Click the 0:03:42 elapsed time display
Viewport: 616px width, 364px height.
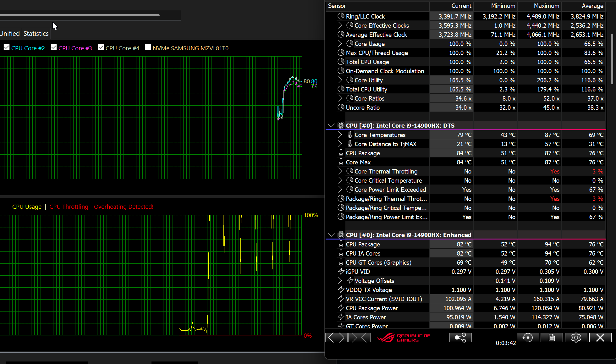(x=506, y=343)
